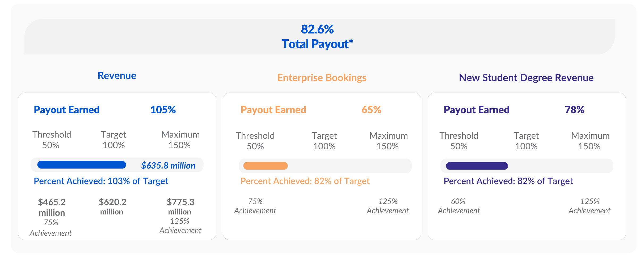
Task: Click the purple Payout Earned label
Action: click(476, 110)
